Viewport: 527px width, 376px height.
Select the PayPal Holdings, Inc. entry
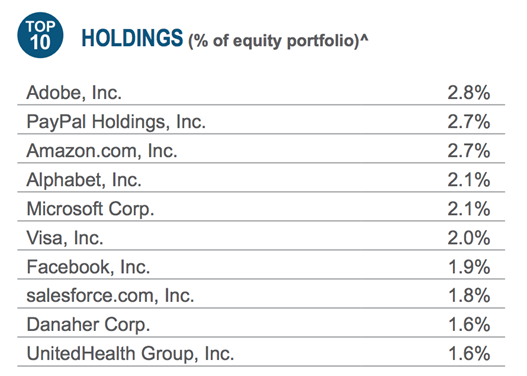point(116,122)
